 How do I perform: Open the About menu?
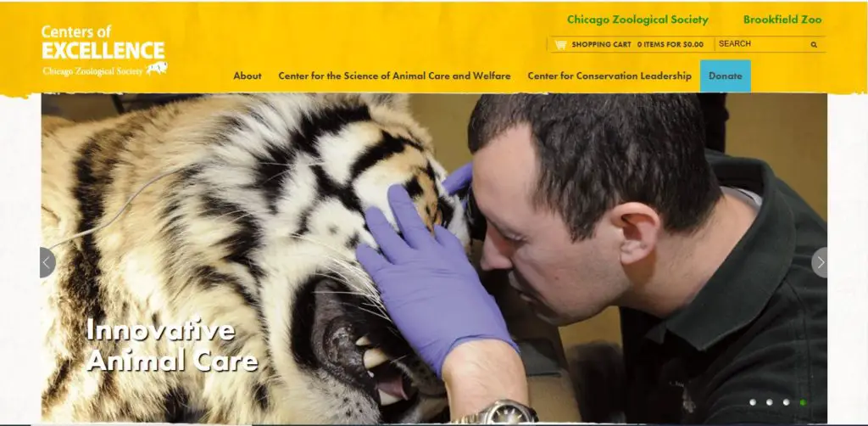coord(248,76)
